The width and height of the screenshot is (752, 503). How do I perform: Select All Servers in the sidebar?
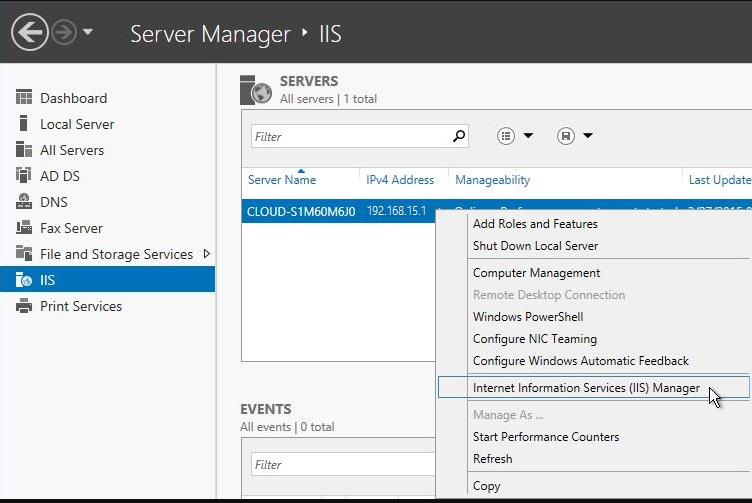[x=72, y=150]
